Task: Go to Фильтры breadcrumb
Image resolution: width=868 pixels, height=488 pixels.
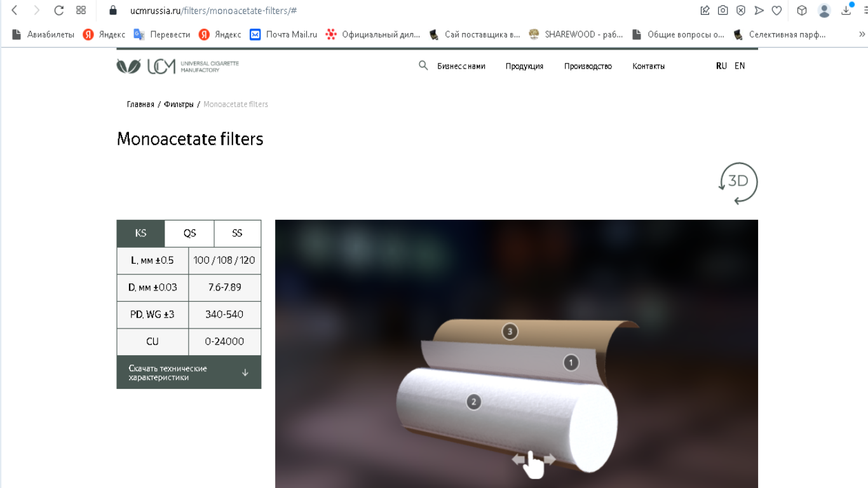Action: coord(179,104)
